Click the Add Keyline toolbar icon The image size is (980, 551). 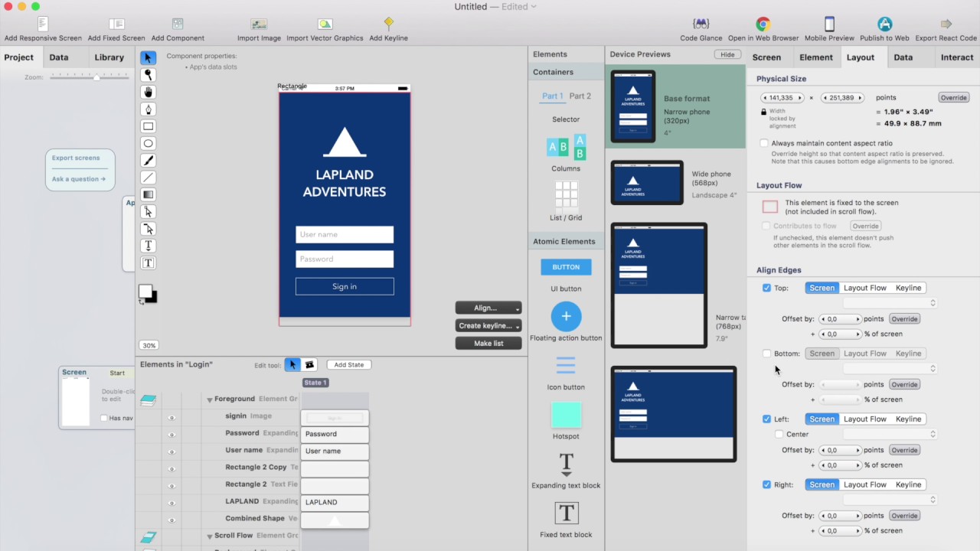coord(388,24)
